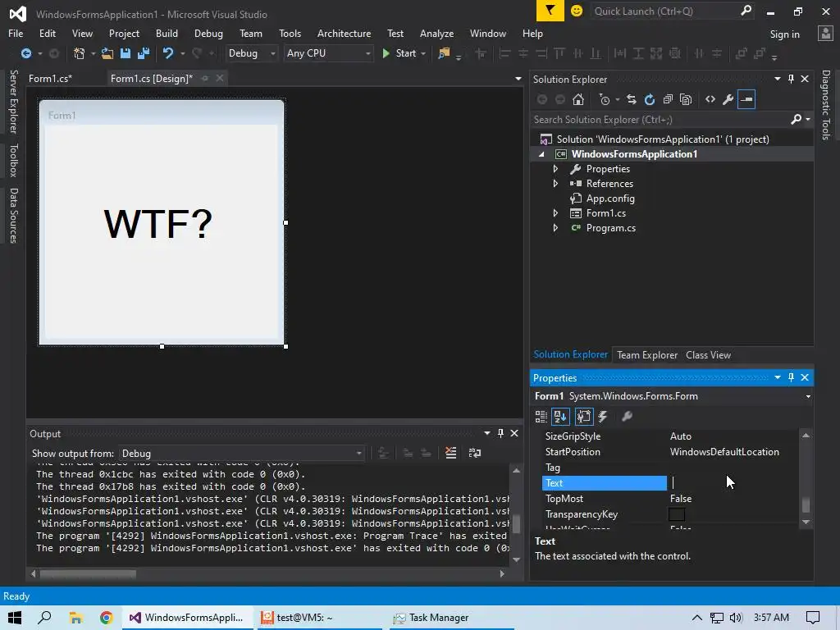840x630 pixels.
Task: Open the active document list dropdown arrow
Action: pos(518,79)
